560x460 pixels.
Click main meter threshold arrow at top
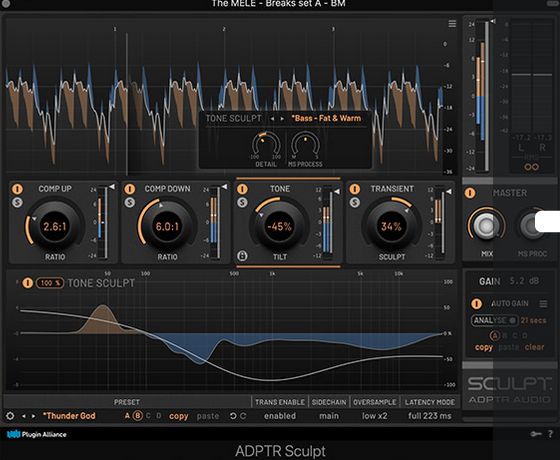click(x=493, y=21)
